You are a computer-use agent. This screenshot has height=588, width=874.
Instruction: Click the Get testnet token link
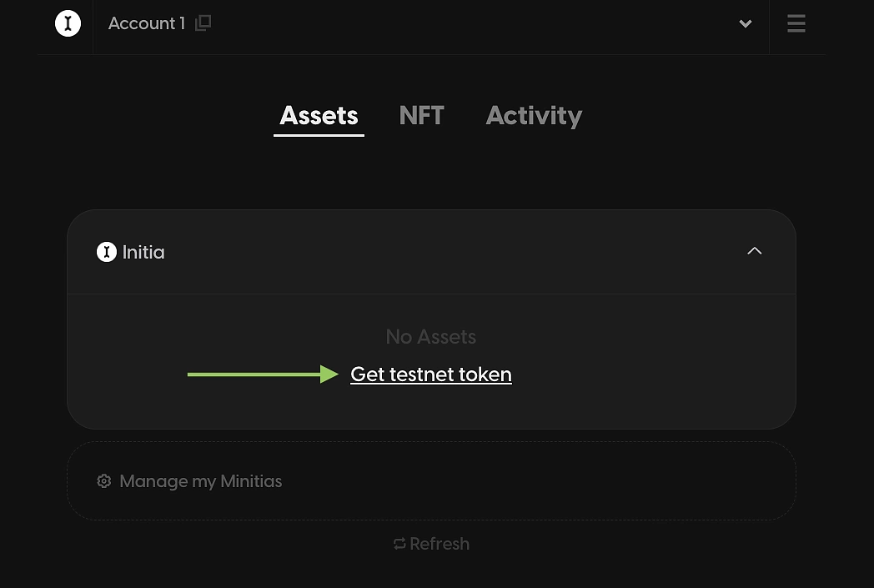pos(431,374)
